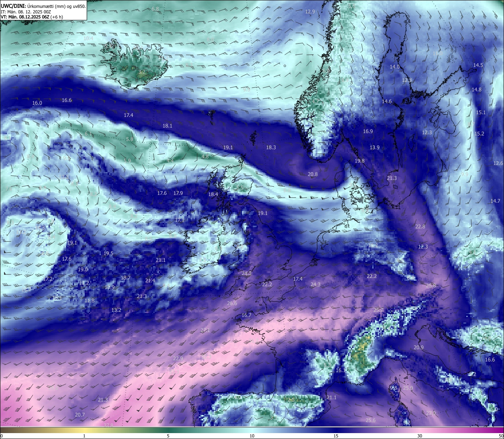Click the 26.6 value off Cornwall
The width and height of the screenshot is (504, 439).
[232, 303]
